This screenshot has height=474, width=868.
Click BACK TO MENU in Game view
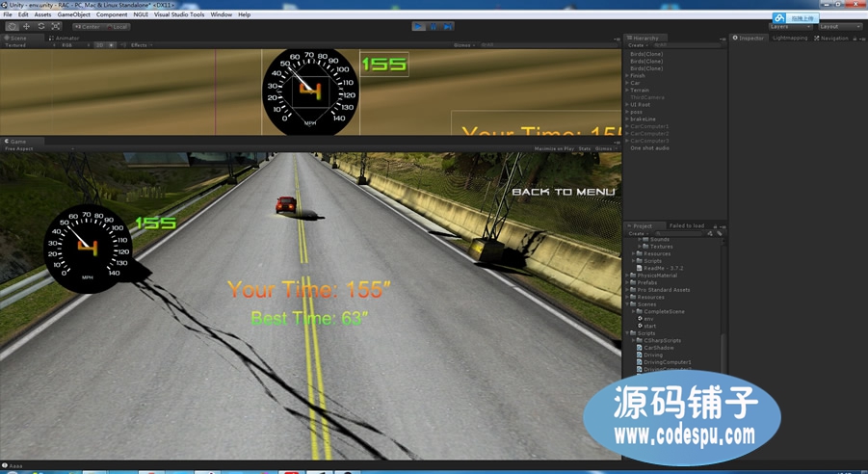[x=563, y=192]
